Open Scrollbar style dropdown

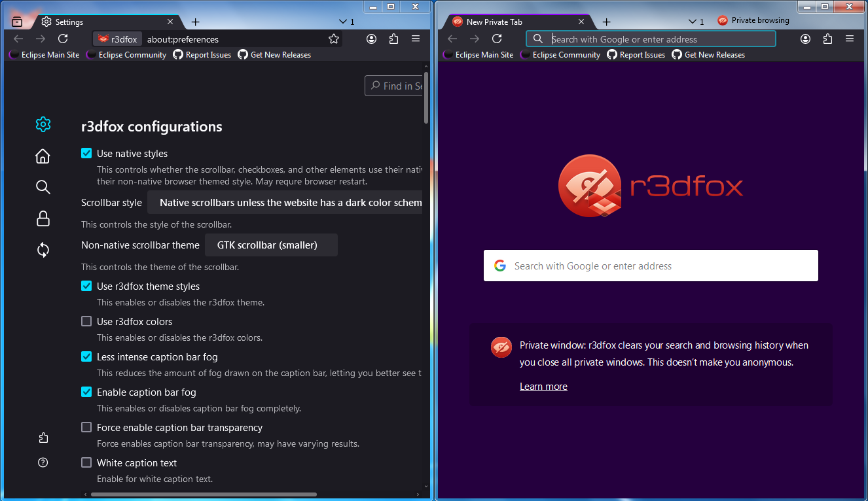(x=285, y=203)
